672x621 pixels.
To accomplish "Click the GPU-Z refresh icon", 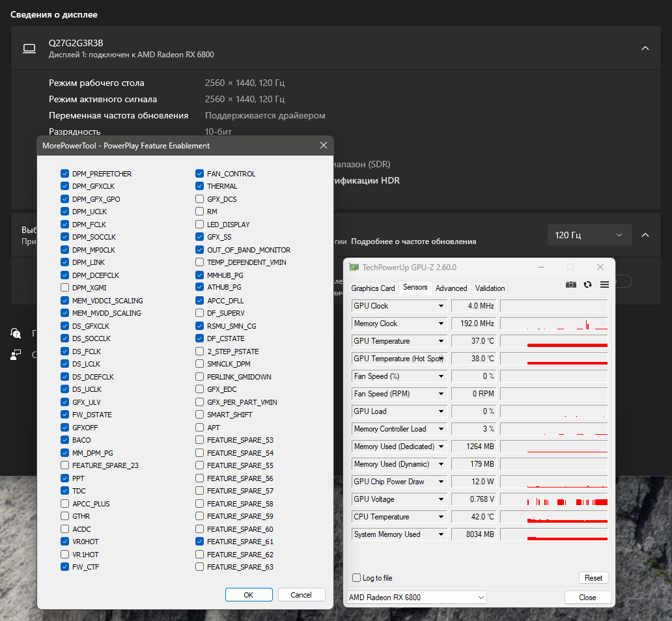I will coord(587,284).
